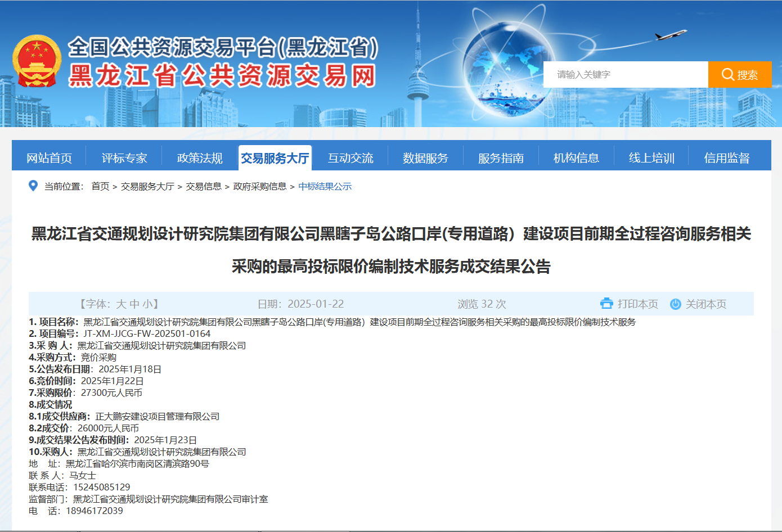
Task: Click the printer icon
Action: [x=606, y=304]
